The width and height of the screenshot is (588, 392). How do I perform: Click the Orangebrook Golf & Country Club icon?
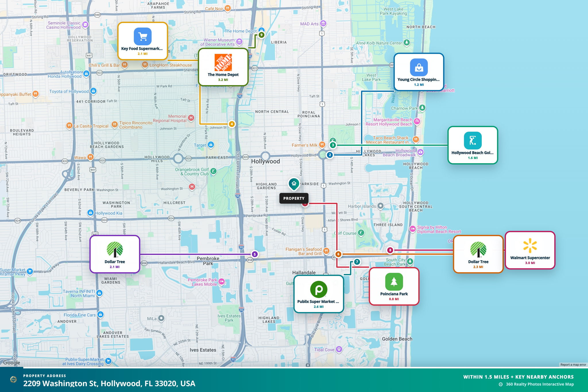click(x=213, y=172)
